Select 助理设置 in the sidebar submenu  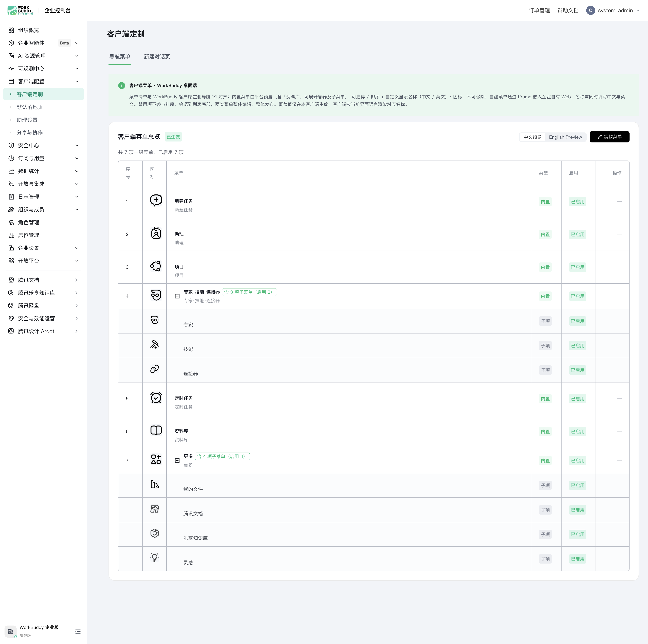click(44, 120)
